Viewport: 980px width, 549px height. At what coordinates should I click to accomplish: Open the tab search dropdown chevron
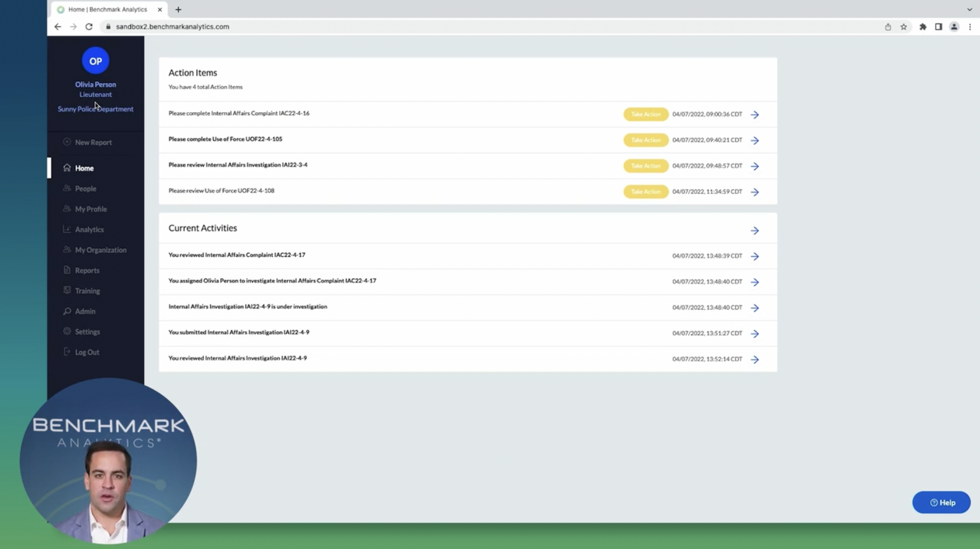click(970, 9)
